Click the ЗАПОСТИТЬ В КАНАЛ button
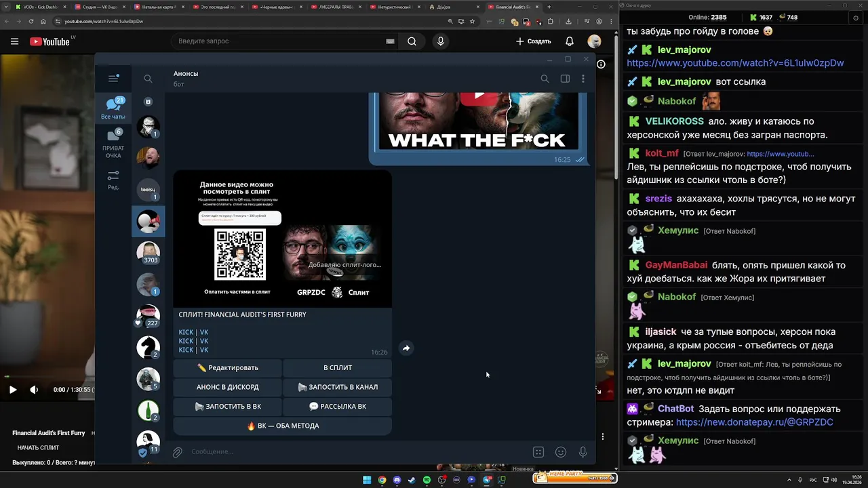The width and height of the screenshot is (868, 488). (337, 387)
